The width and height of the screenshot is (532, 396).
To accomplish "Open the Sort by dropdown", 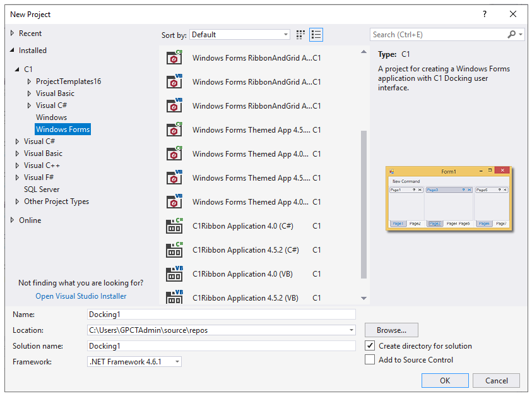I will (x=240, y=35).
